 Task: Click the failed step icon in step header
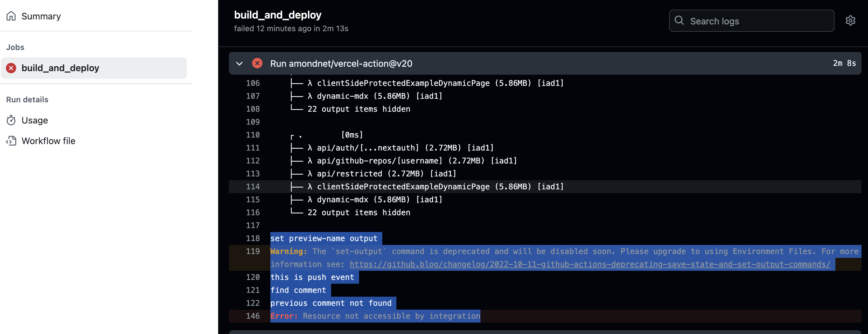(257, 63)
